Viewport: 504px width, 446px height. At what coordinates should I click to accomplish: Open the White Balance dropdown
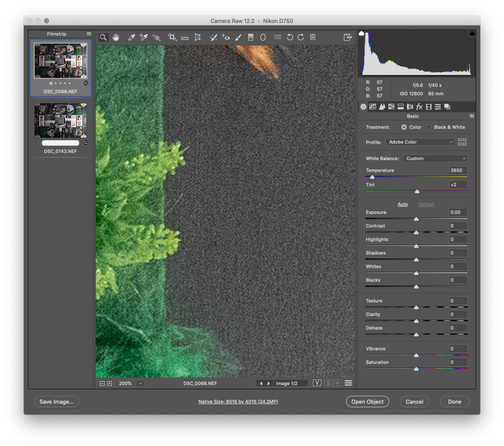435,158
